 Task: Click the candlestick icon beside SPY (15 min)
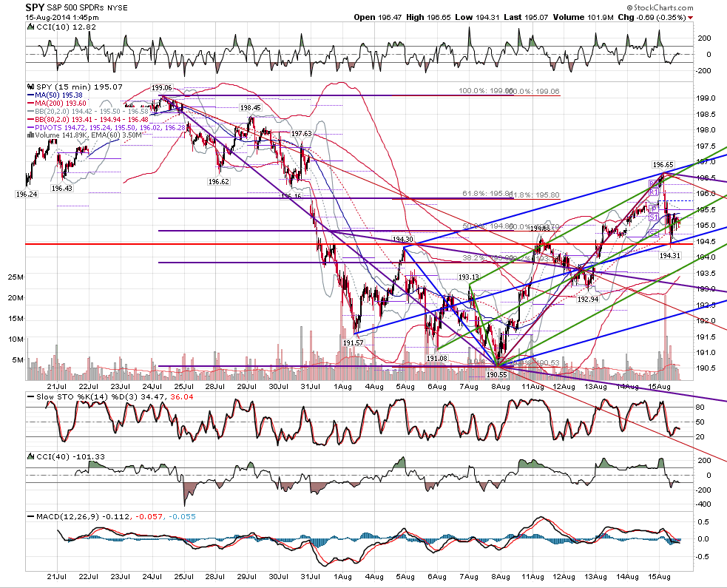(31, 87)
